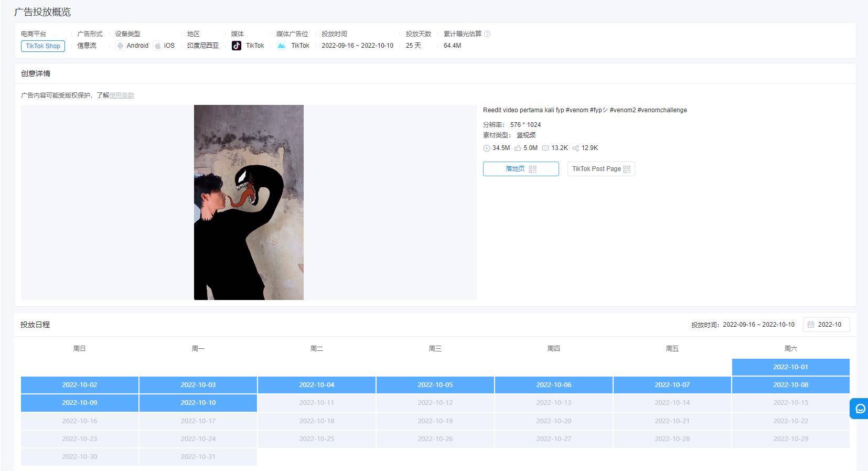The height and width of the screenshot is (471, 868).
Task: Select schedule date 2022-10-03
Action: 198,385
